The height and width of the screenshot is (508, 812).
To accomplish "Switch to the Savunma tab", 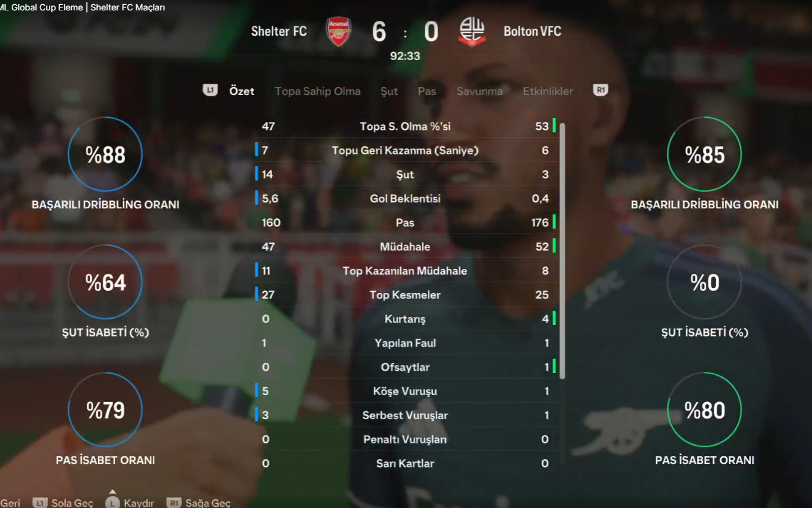I will click(479, 91).
